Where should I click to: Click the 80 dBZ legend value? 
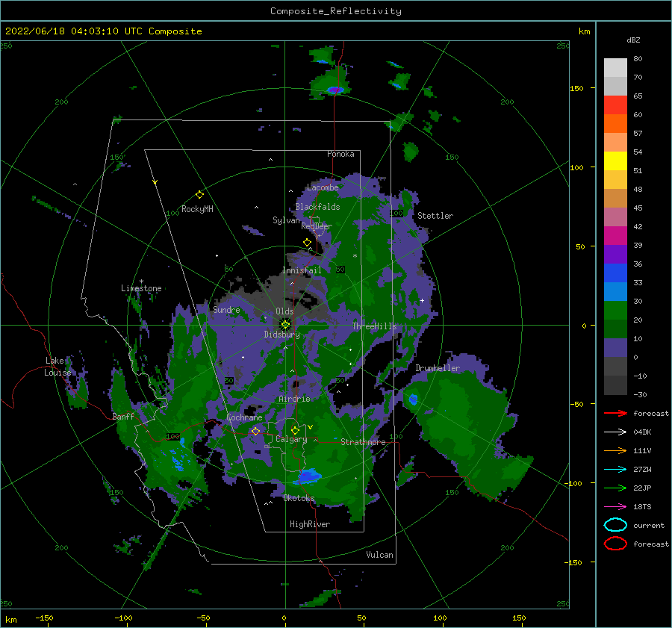click(x=638, y=59)
